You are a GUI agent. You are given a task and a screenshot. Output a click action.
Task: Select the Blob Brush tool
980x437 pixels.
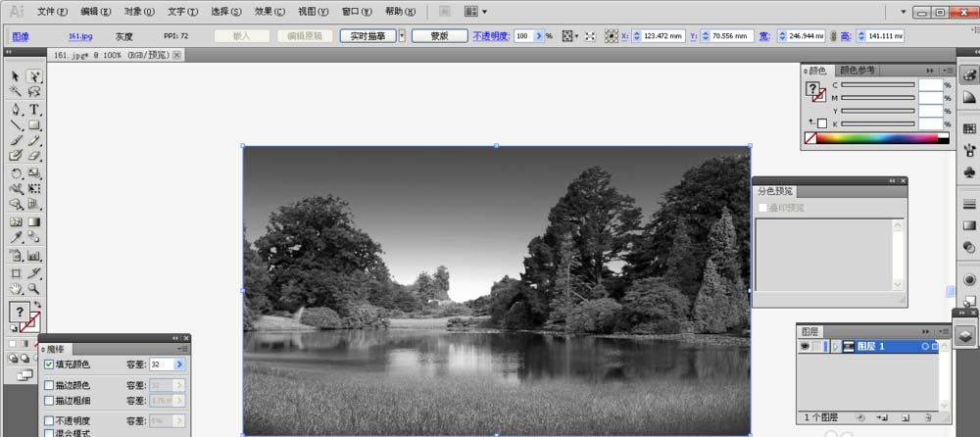16,156
